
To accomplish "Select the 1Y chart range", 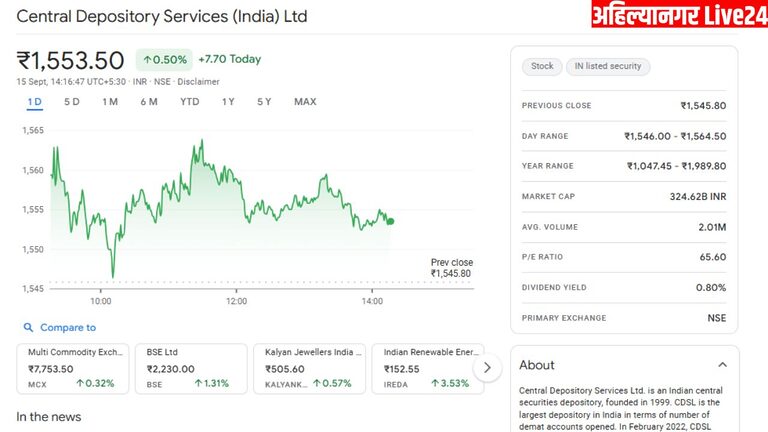I will coord(229,102).
